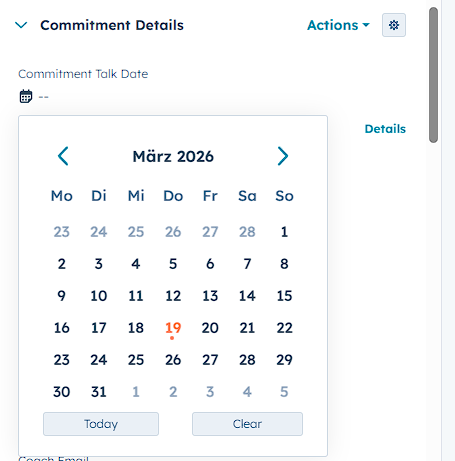Viewport: 455px width, 461px height.
Task: Open the settings gear in Commitment Details
Action: [x=394, y=25]
